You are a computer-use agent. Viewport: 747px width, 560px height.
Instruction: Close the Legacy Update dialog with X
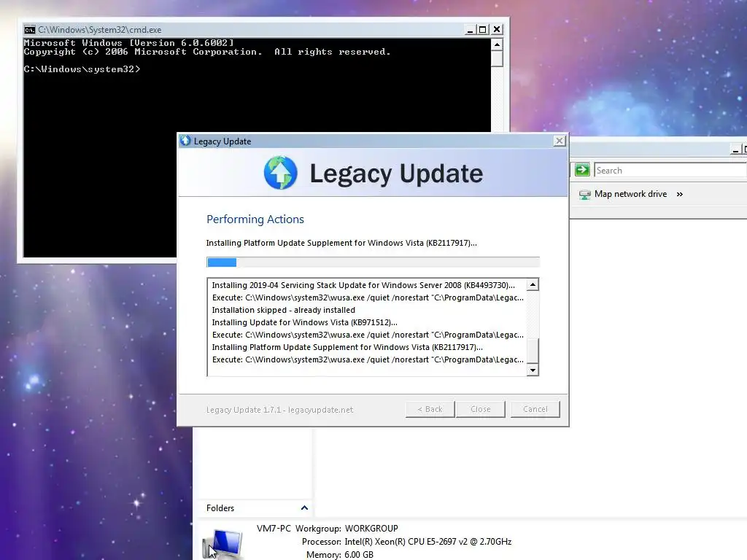(x=560, y=141)
